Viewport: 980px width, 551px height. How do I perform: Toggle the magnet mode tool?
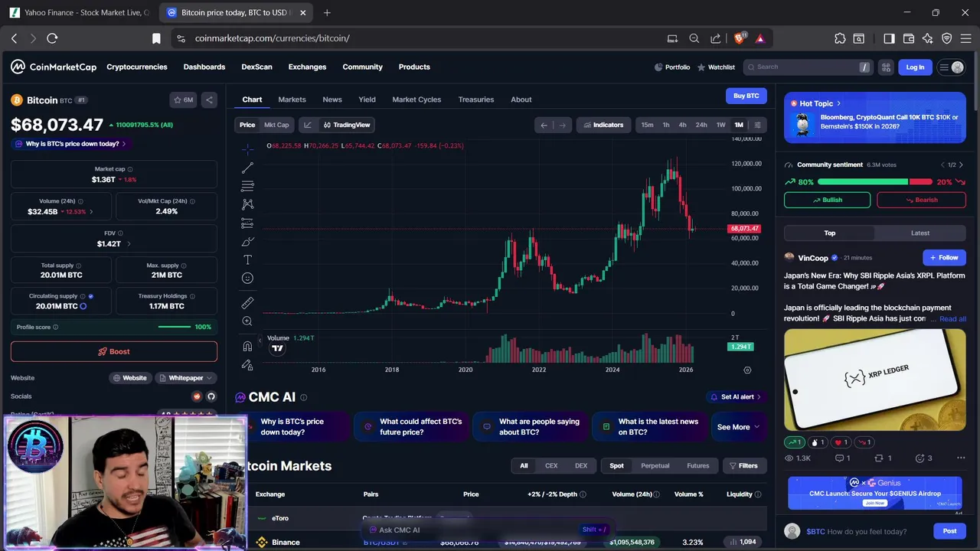click(x=247, y=347)
